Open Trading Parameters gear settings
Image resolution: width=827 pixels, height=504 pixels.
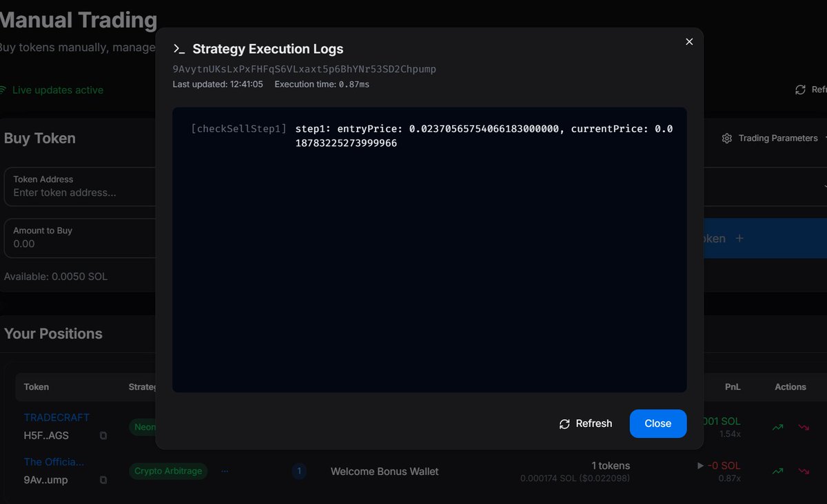pyautogui.click(x=726, y=138)
